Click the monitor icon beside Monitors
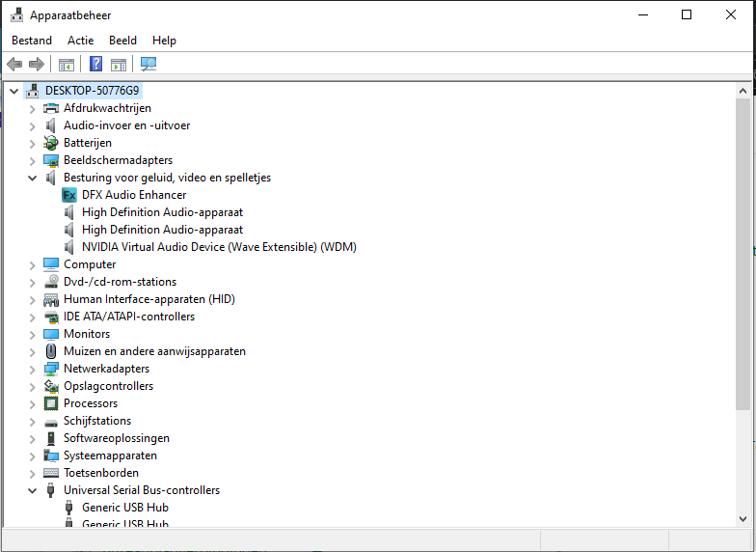The image size is (756, 552). (x=50, y=334)
